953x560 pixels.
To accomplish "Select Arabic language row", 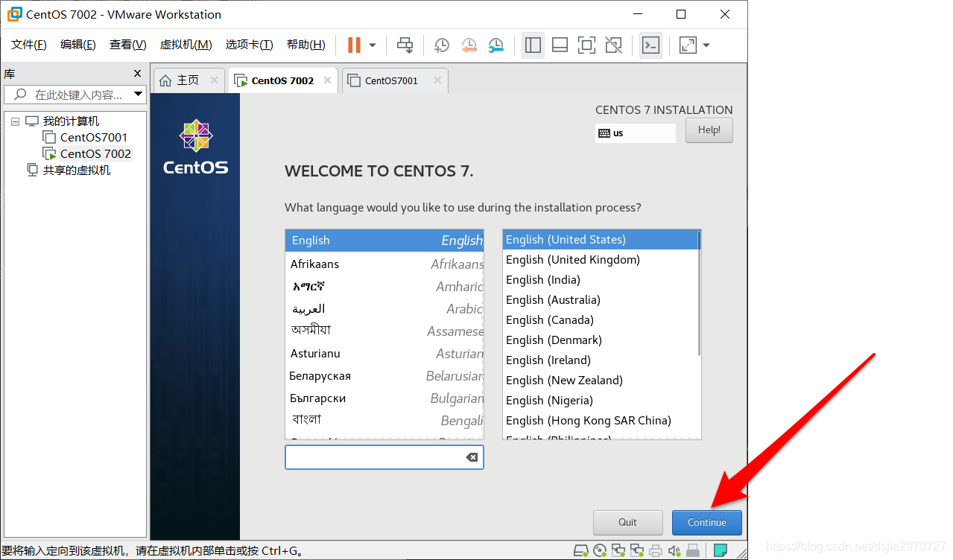I will tap(384, 308).
